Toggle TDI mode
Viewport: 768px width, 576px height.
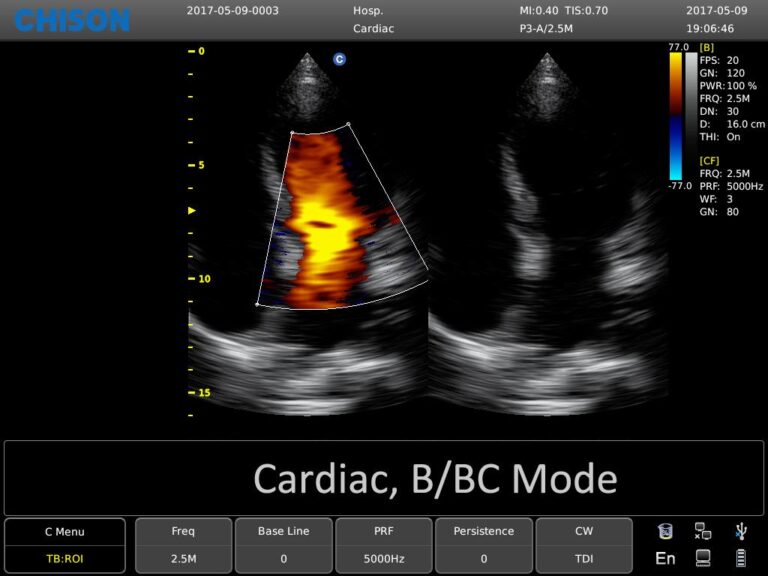click(x=584, y=558)
